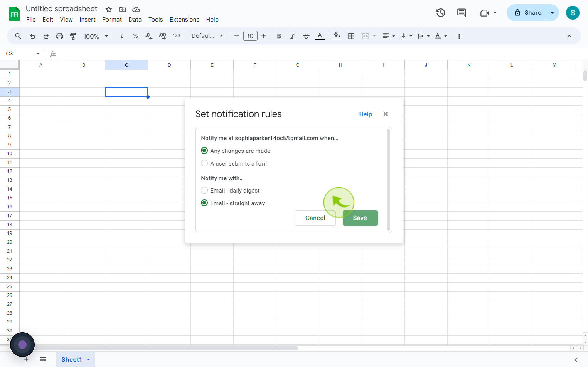The height and width of the screenshot is (367, 588).
Task: Open the Help link in notification dialog
Action: click(366, 114)
